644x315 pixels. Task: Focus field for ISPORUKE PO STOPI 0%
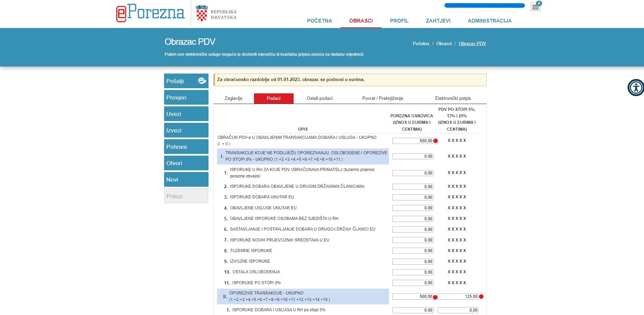point(413,283)
